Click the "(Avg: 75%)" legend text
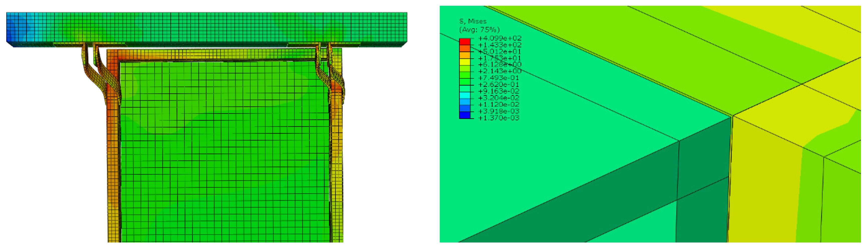Screen dimensions: 868x251 (x=479, y=30)
